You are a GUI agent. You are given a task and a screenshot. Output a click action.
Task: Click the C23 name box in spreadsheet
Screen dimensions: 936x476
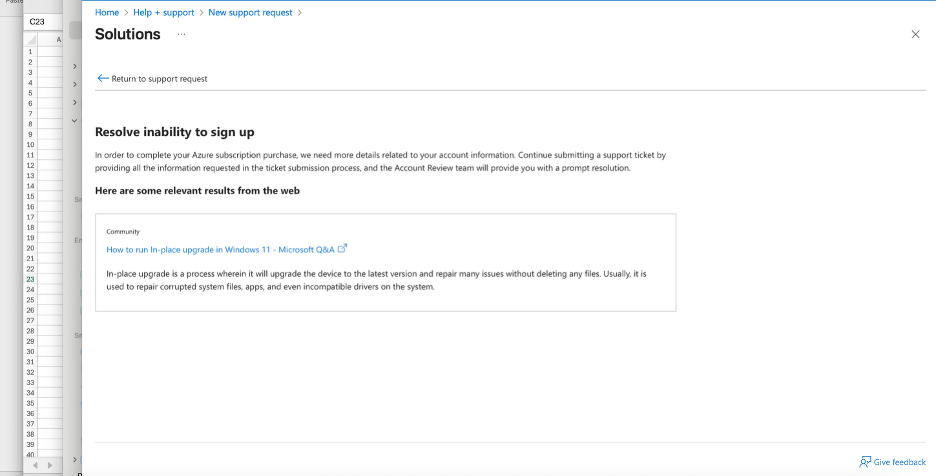43,22
